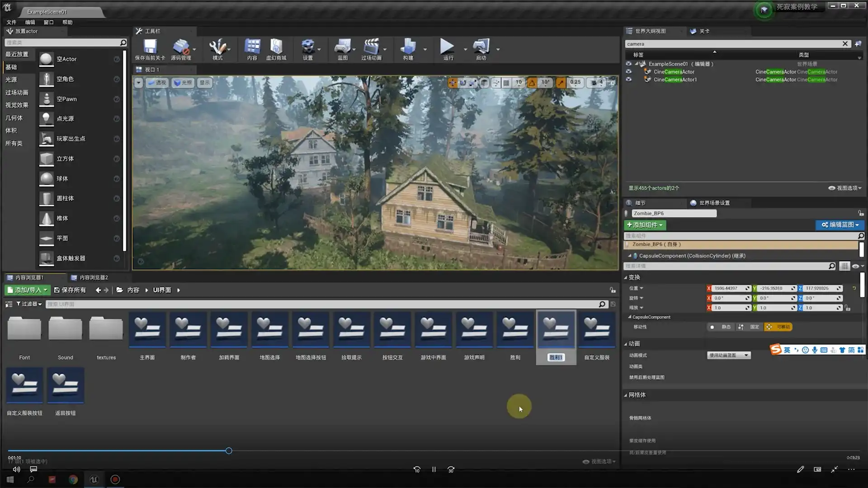Click the 编辑蓝图 Edit Blueprint button

(x=840, y=225)
